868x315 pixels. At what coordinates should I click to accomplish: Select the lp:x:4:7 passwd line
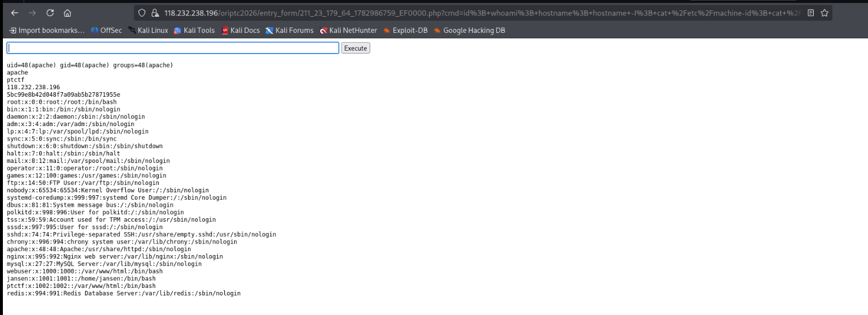point(78,131)
